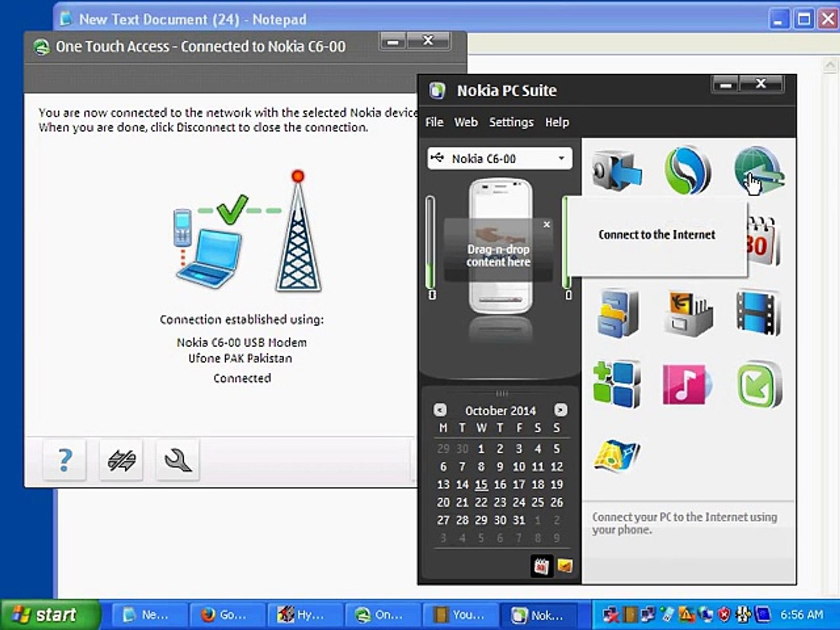Image resolution: width=840 pixels, height=630 pixels.
Task: Click the left green phone memory bar
Action: coord(430,242)
